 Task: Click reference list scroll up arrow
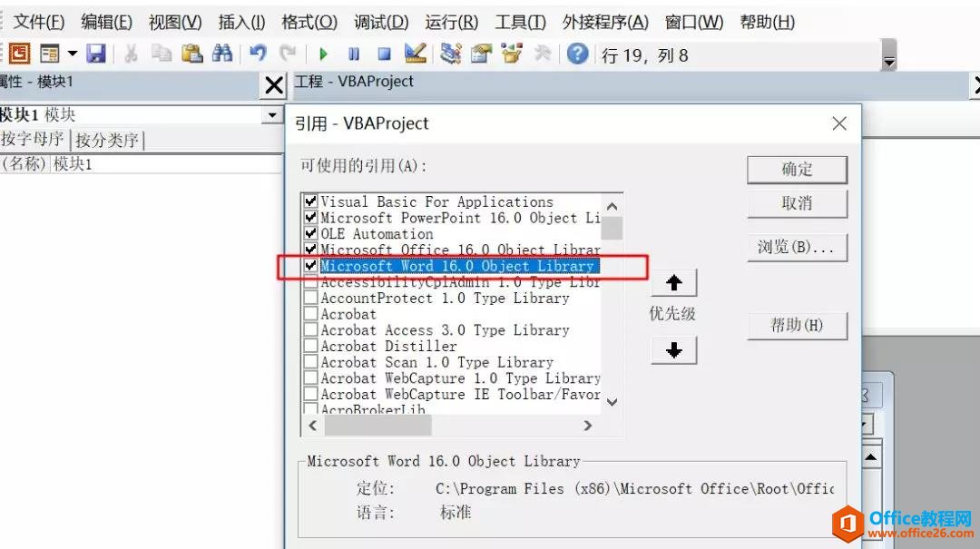(x=612, y=206)
